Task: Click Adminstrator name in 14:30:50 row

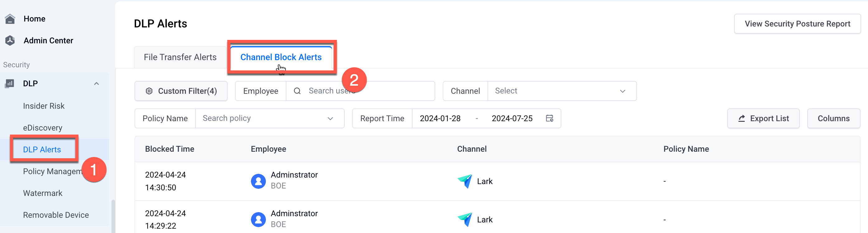Action: (x=294, y=175)
